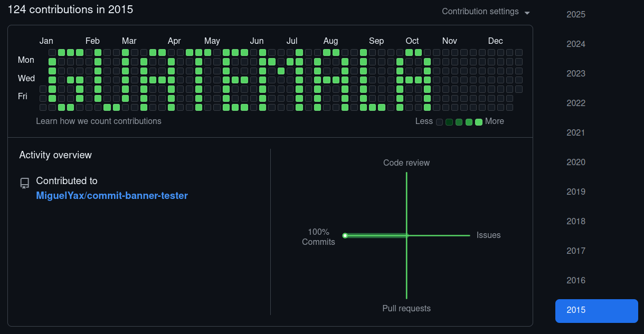
Task: Click the Apr month label on the calendar
Action: click(174, 41)
